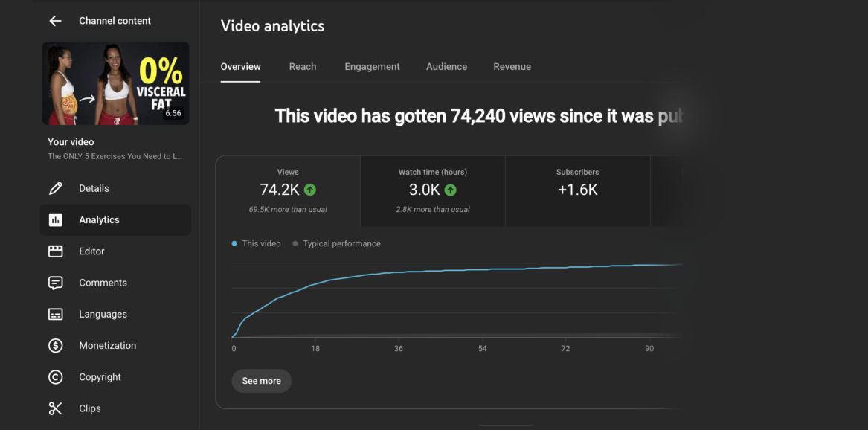Open the 0% Visceral Fat video thumbnail
The width and height of the screenshot is (868, 430).
click(x=116, y=83)
